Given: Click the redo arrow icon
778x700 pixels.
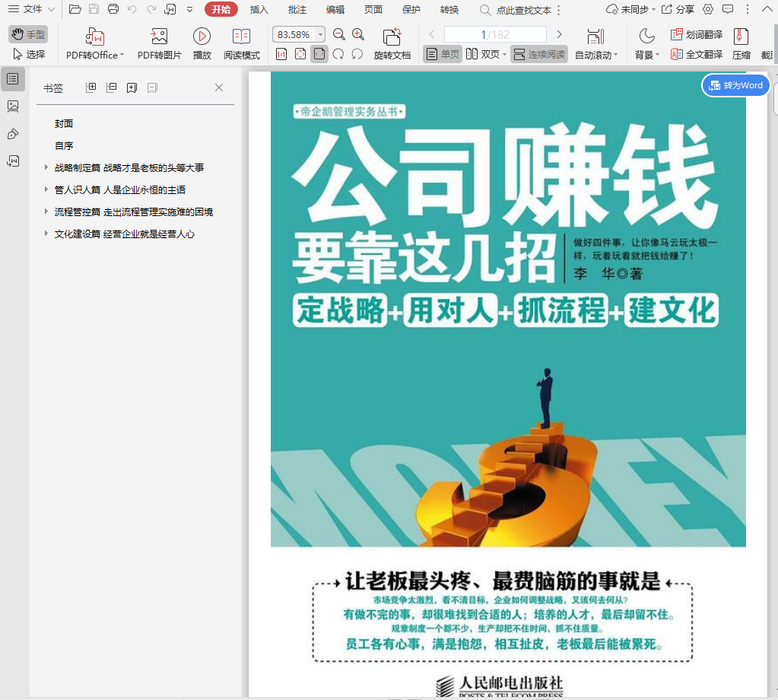Looking at the screenshot, I should point(151,9).
